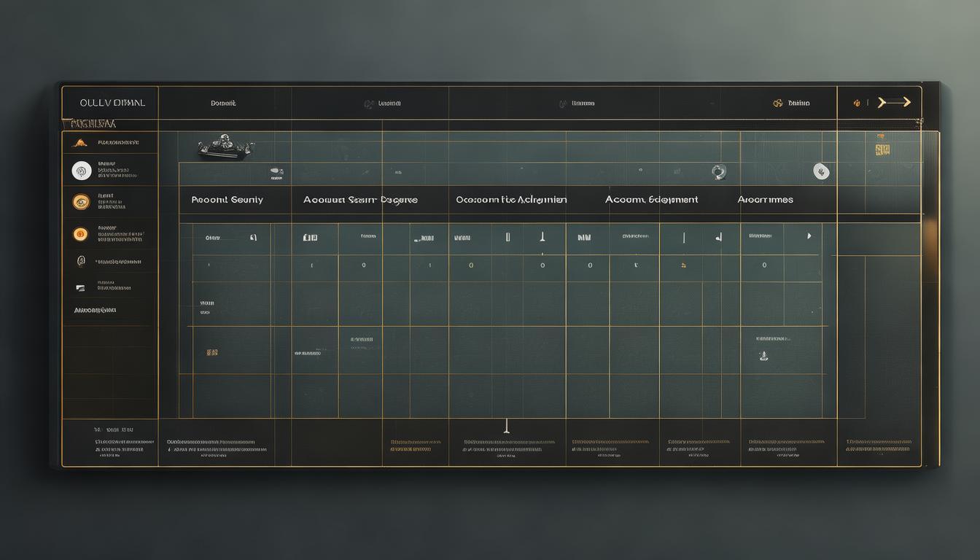
Task: Click the small orange cell in left column
Action: coord(212,352)
